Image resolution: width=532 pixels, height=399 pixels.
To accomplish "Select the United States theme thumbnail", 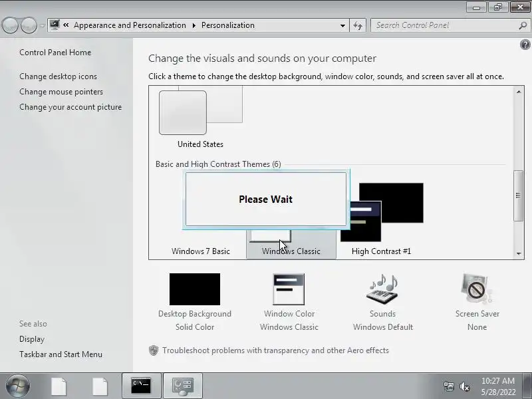I will [201, 110].
